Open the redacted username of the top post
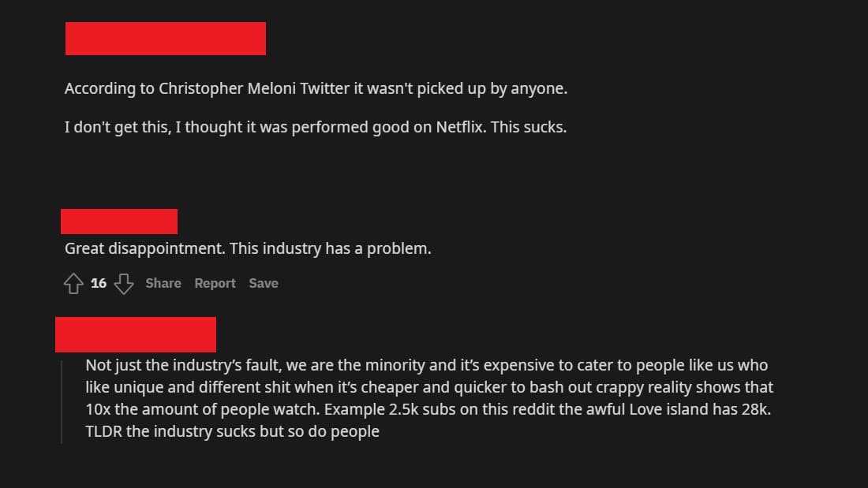Viewport: 868px width, 488px height. 165,39
